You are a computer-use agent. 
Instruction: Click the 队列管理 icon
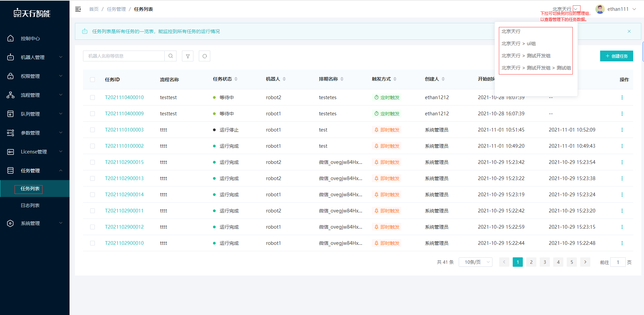pyautogui.click(x=10, y=114)
